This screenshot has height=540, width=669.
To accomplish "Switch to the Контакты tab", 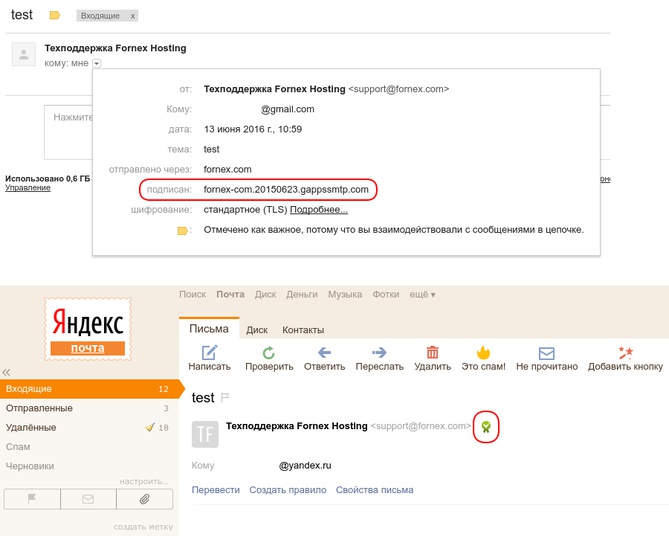I will (x=303, y=330).
